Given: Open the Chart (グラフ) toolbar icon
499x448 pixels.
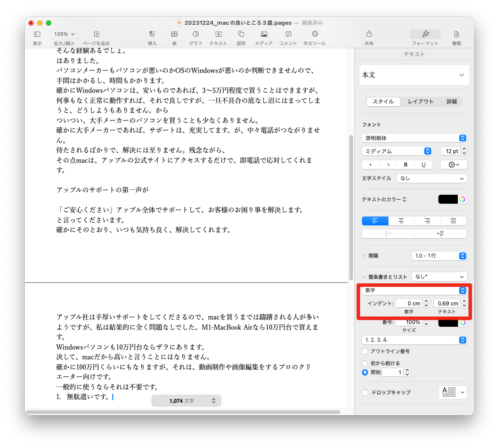Looking at the screenshot, I should 196,34.
